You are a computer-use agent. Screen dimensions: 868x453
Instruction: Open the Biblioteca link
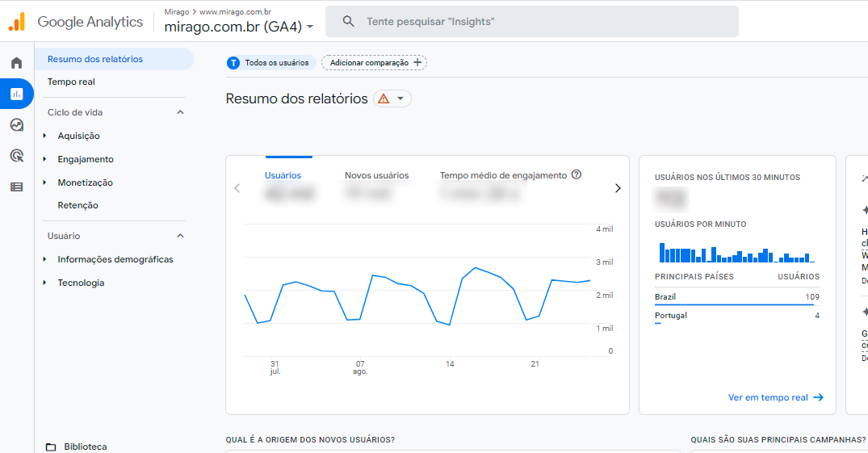pyautogui.click(x=86, y=447)
